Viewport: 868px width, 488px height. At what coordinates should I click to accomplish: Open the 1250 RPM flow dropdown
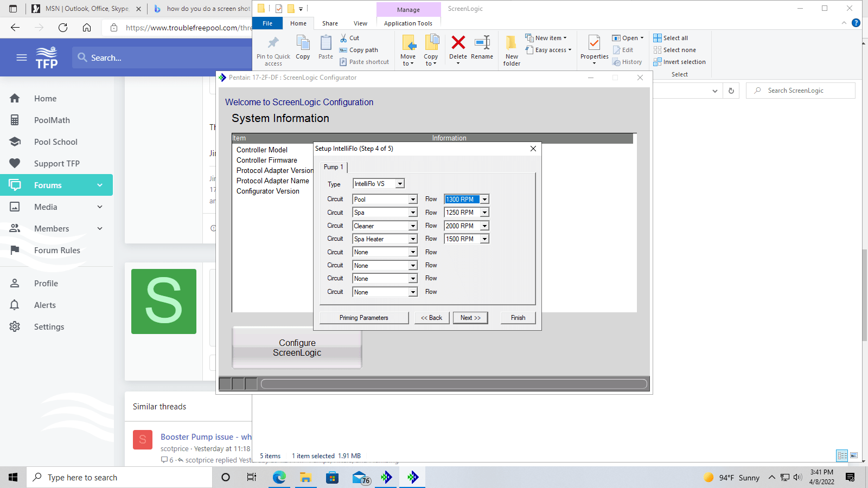[484, 213]
